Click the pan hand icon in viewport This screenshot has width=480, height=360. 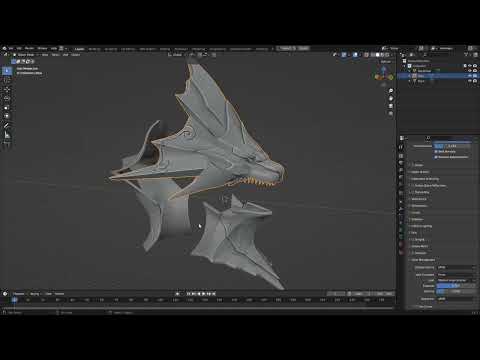tap(391, 98)
